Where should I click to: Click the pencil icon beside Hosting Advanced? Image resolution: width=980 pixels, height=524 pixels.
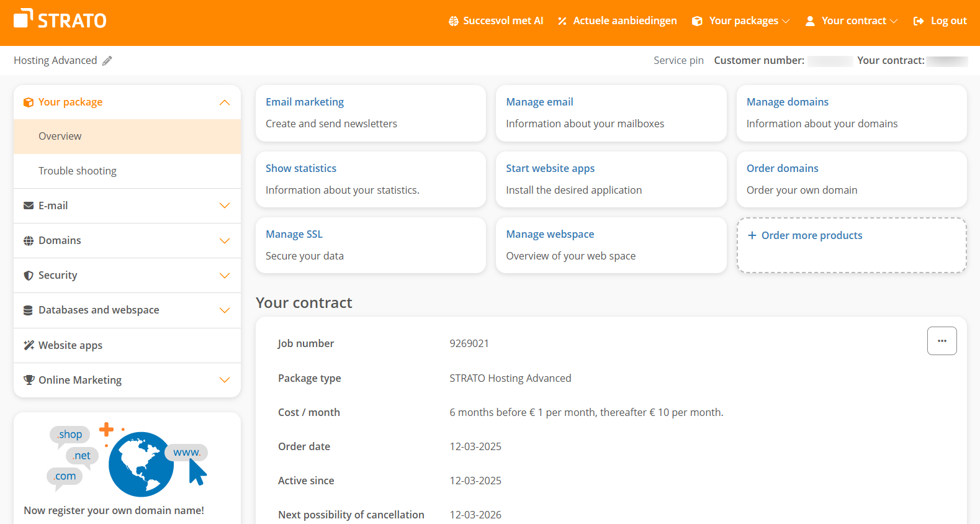(x=107, y=61)
